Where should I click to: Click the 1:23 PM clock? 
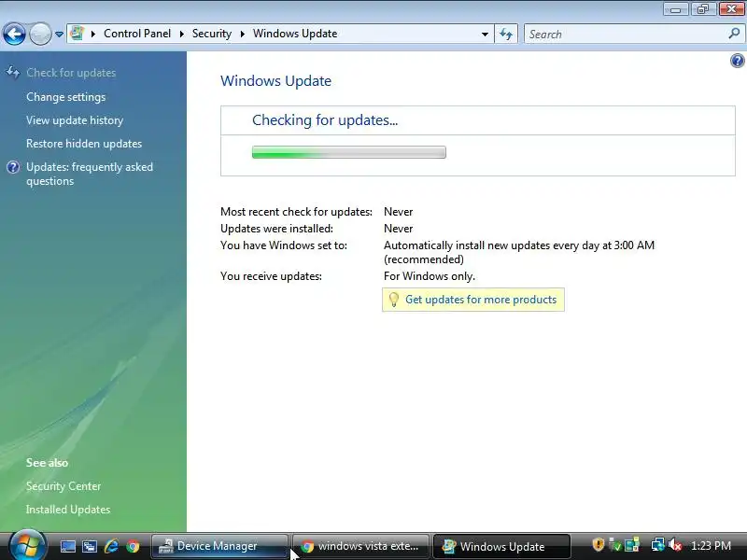pos(711,546)
